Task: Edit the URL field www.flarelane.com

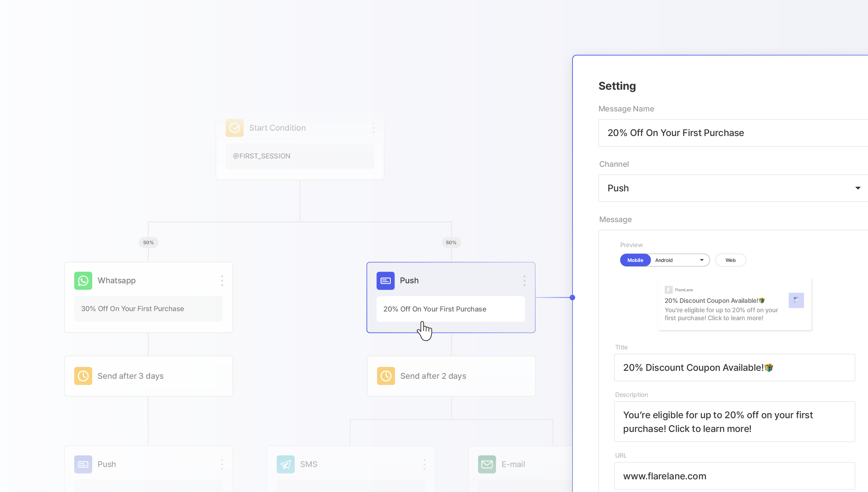Action: coord(734,476)
